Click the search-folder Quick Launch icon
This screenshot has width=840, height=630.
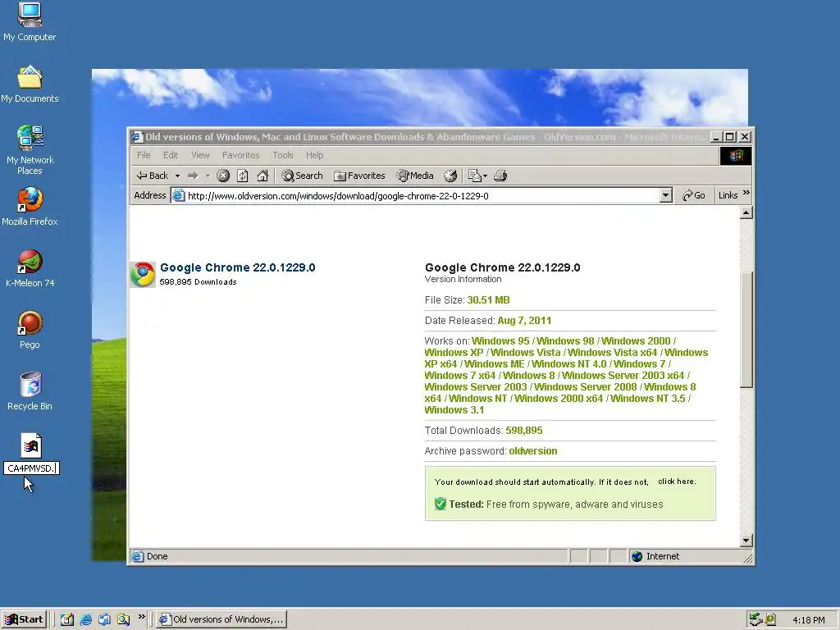click(x=123, y=619)
